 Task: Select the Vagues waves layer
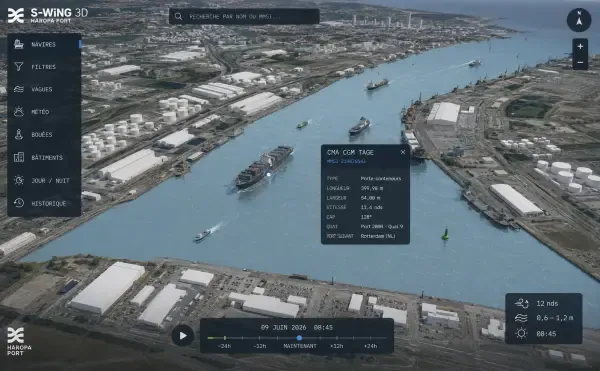pos(44,89)
